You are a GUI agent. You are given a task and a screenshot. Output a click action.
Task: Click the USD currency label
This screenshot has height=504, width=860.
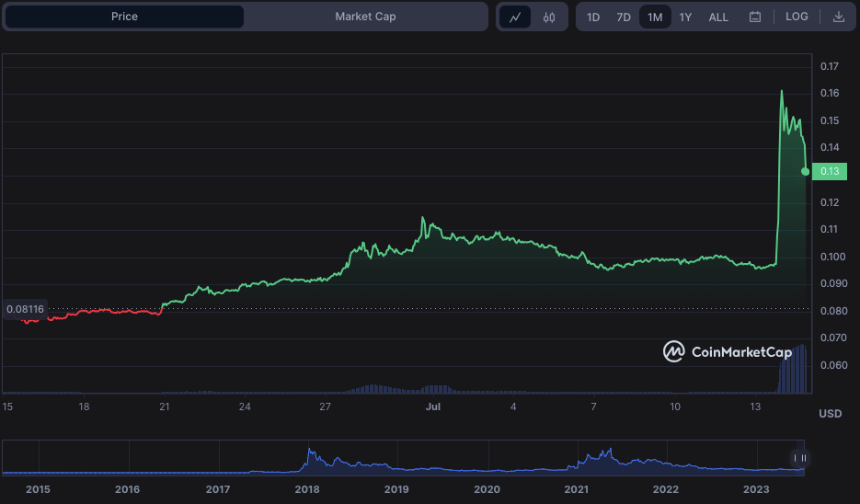coord(830,414)
